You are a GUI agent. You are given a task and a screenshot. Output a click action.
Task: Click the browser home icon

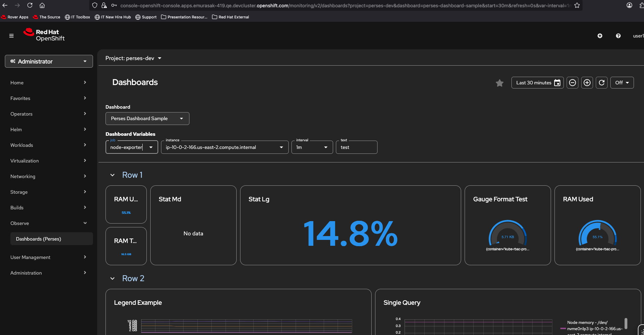pos(42,6)
